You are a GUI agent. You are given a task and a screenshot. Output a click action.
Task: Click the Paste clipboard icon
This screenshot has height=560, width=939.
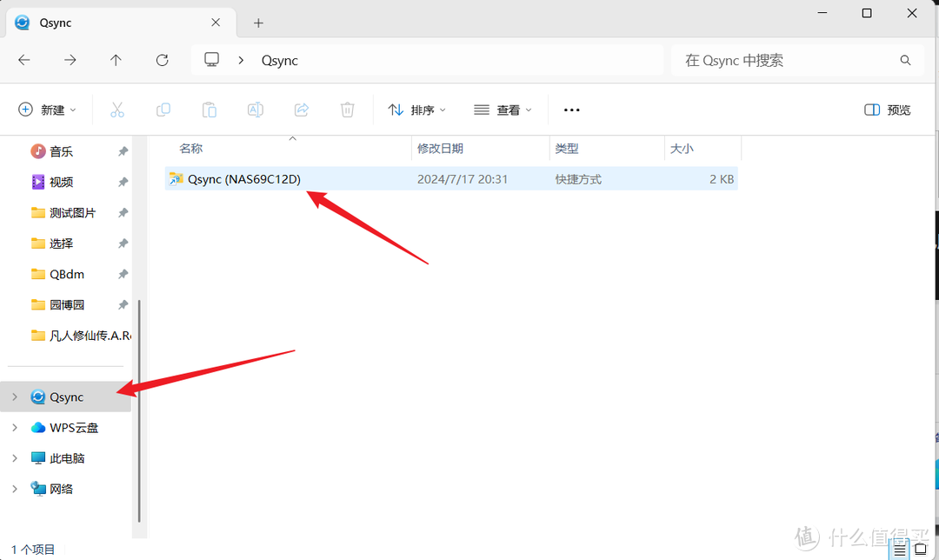[x=209, y=110]
